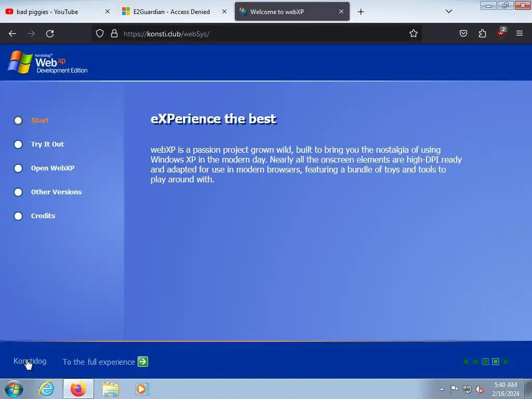Click the green arrow button in footer
The height and width of the screenshot is (399, 532).
click(143, 362)
